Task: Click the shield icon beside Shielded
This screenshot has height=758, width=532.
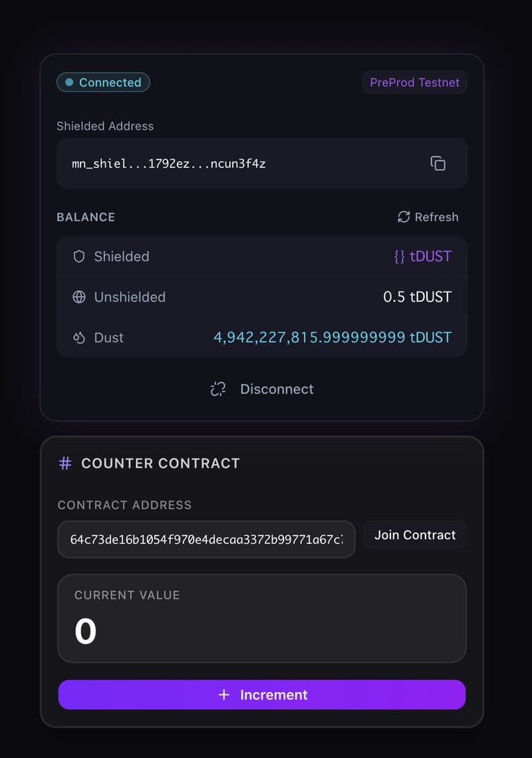Action: 79,256
